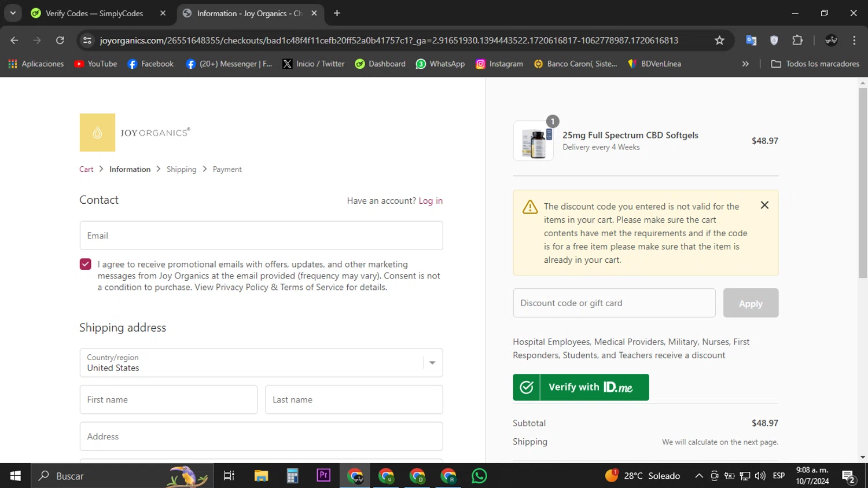Open the Dashboard bookmark
The image size is (868, 488).
click(380, 64)
